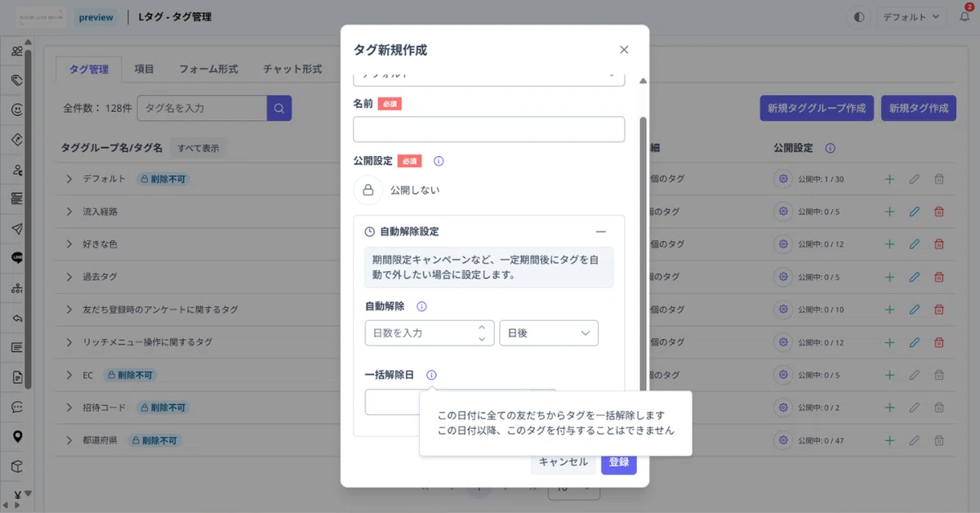Viewport: 980px width, 513px height.
Task: Open the tag management sidebar icon
Action: [x=17, y=80]
